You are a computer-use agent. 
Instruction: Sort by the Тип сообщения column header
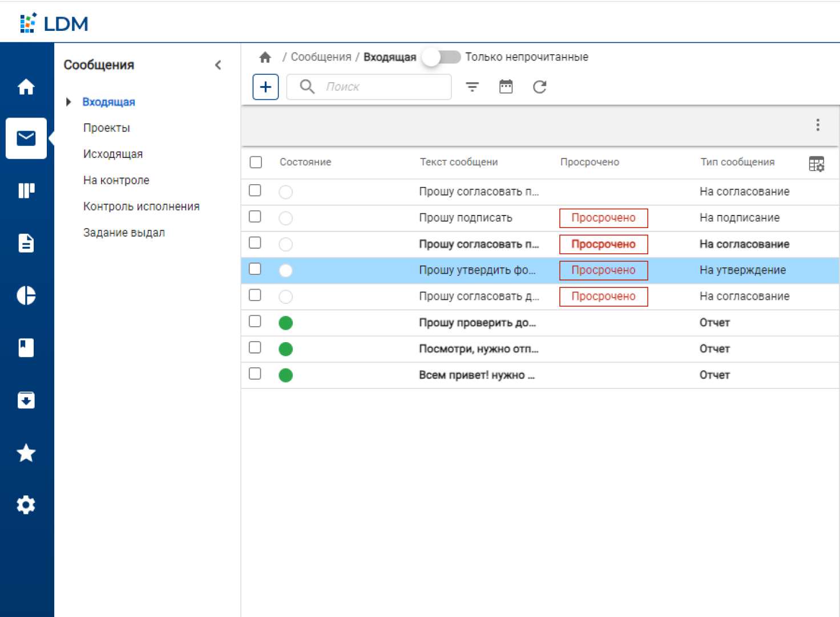pos(737,163)
